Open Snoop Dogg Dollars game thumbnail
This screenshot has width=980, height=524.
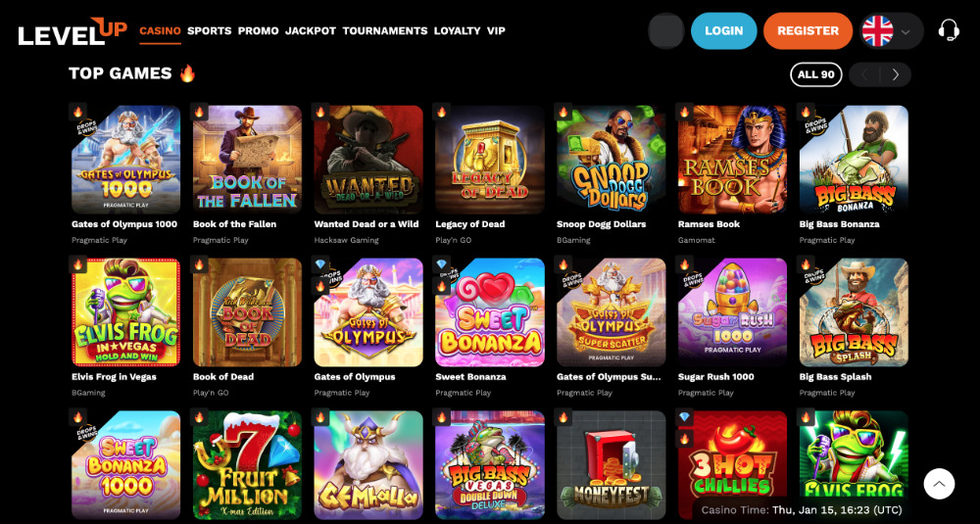coord(612,160)
